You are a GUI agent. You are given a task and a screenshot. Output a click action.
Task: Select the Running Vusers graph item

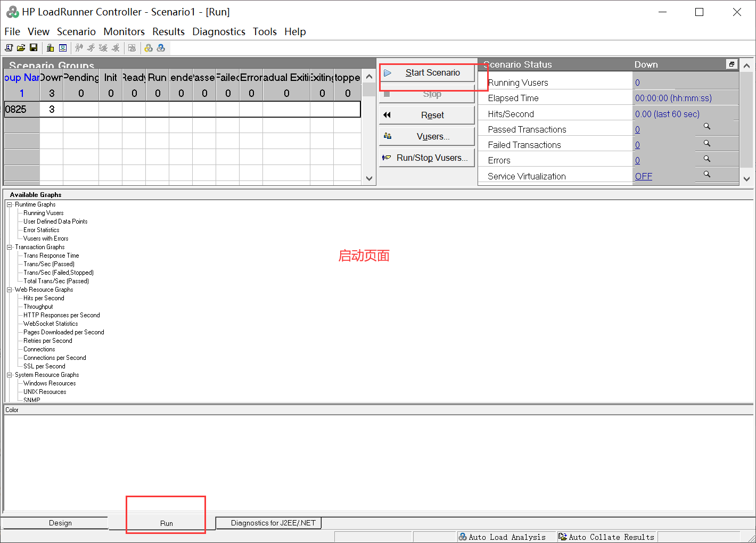pyautogui.click(x=43, y=213)
